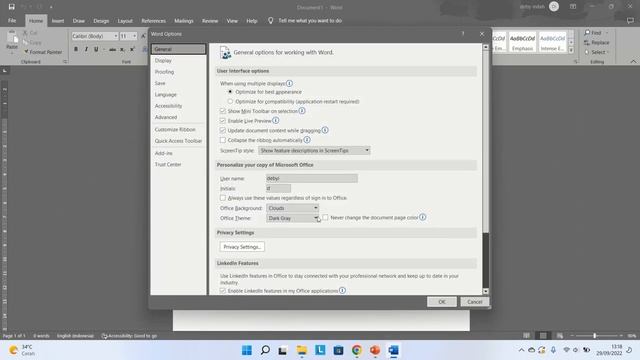Image resolution: width=640 pixels, height=360 pixels.
Task: Click the Save icon in Quick Access Toolbar
Action: coord(11,7)
